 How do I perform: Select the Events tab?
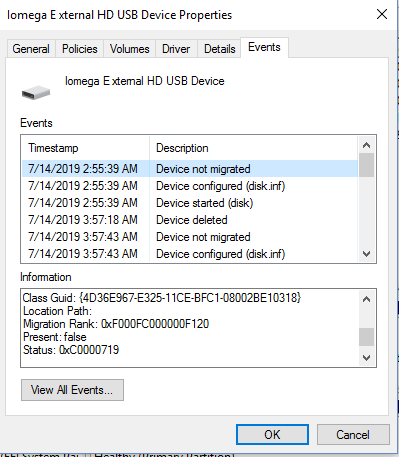coord(264,47)
